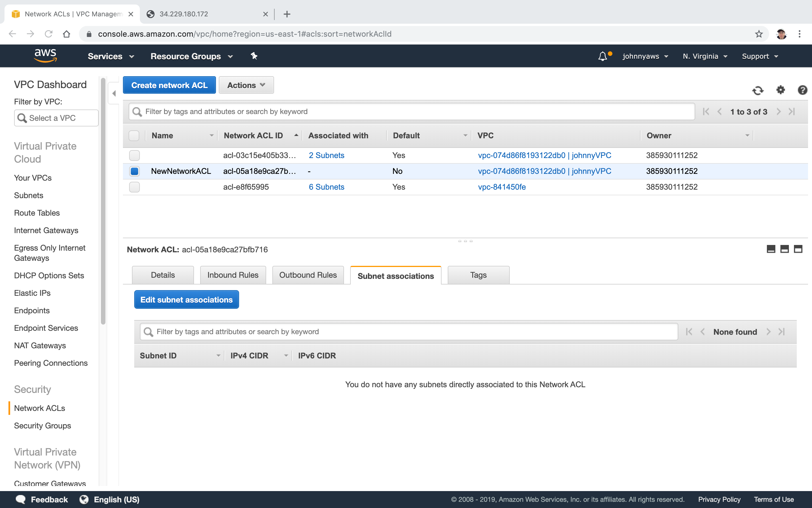This screenshot has height=508, width=812.
Task: Open the Default column filter arrow
Action: [x=465, y=135]
